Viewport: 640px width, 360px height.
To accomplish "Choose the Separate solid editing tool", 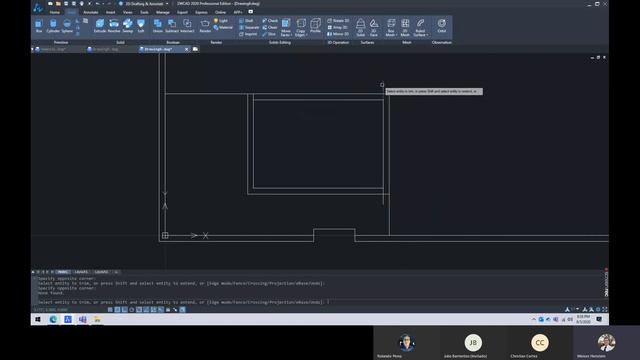I will pos(249,27).
